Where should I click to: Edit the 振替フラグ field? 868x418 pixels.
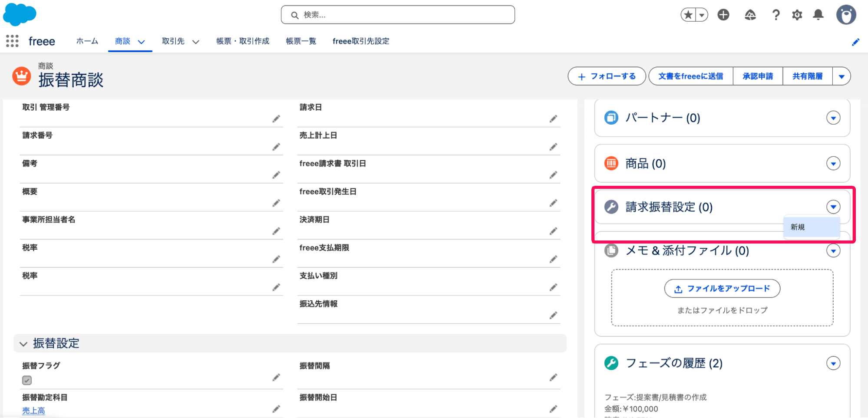coord(276,378)
